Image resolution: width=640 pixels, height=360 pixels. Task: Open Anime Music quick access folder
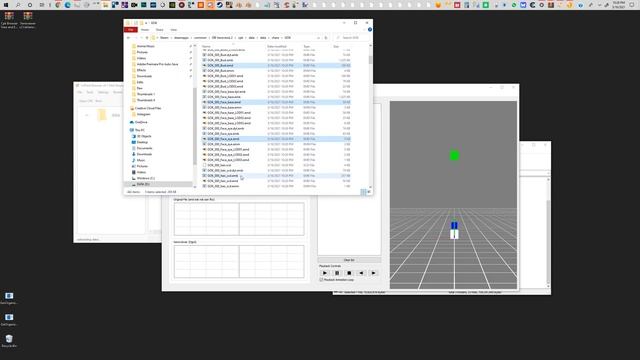click(x=145, y=46)
